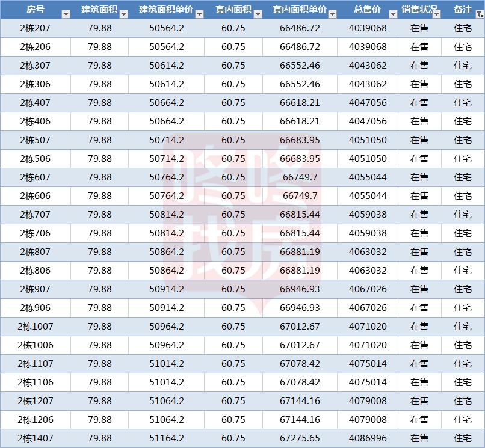Viewport: 485px width, 448px height.
Task: Select room cell 2栋1407
Action: (36, 438)
